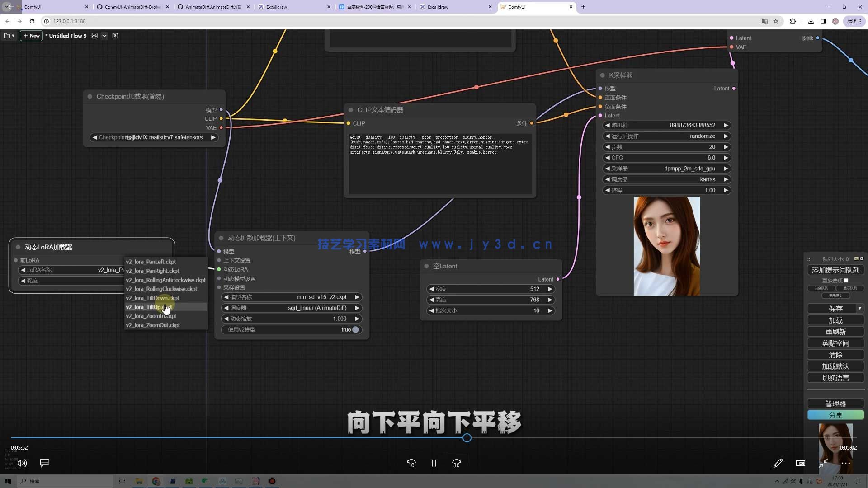Click the skip back 10 seconds icon
The image size is (868, 488).
411,463
